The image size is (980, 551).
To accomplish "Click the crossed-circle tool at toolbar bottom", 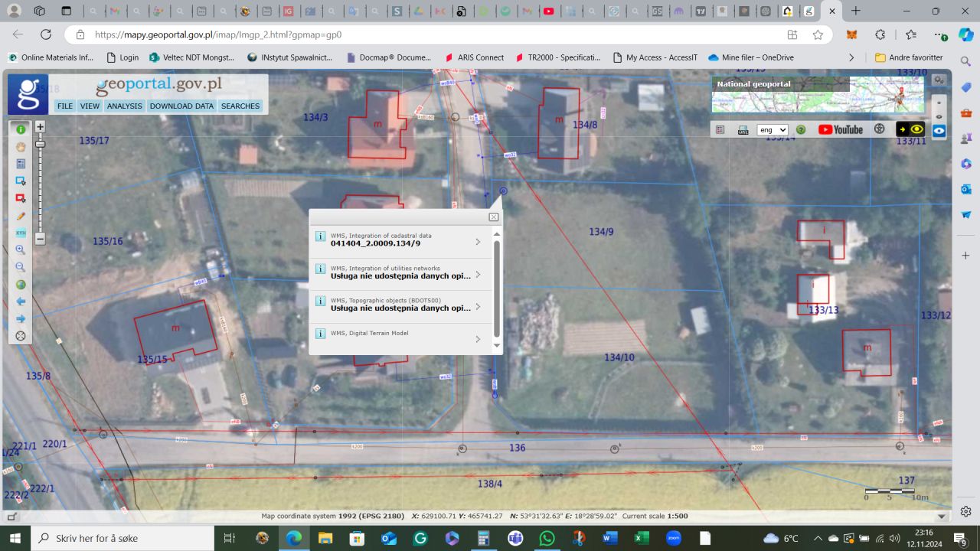I will (x=21, y=336).
